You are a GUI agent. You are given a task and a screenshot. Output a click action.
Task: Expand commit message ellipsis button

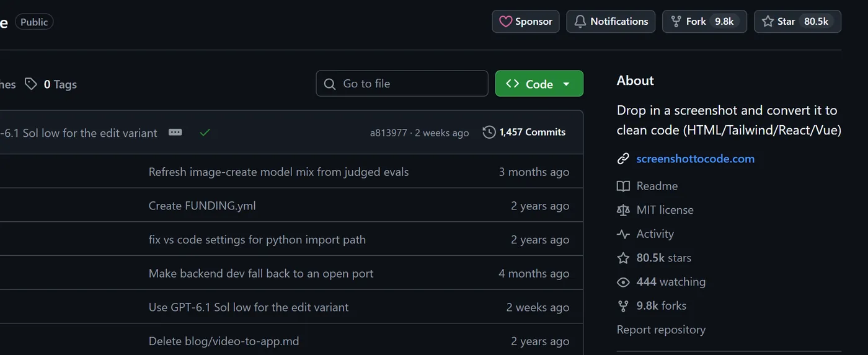click(175, 132)
